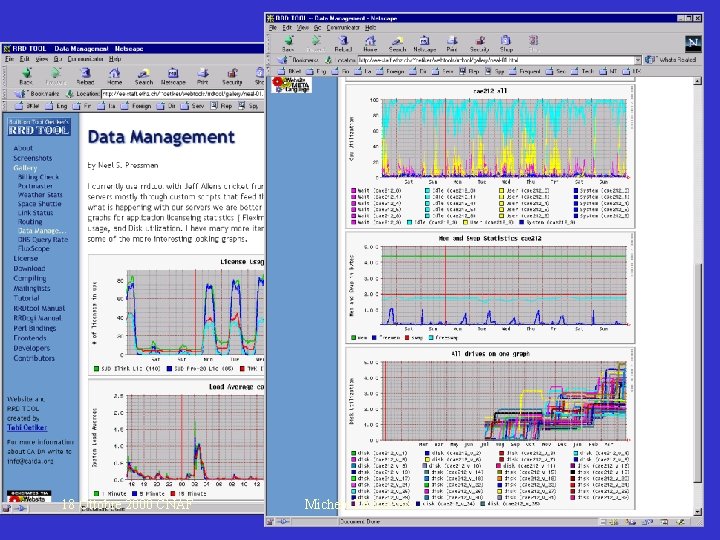Viewport: 720px width, 540px height.
Task: Click the front window vertical scrollbar thumb
Action: [x=698, y=373]
